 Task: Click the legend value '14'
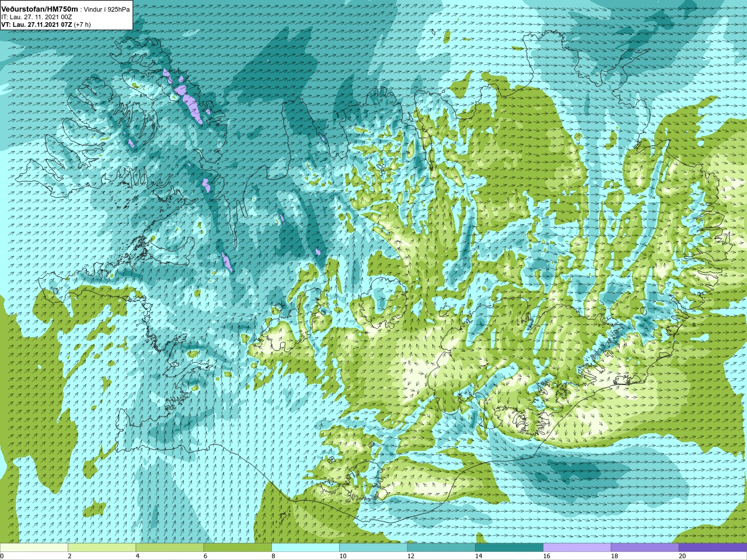[x=479, y=556]
